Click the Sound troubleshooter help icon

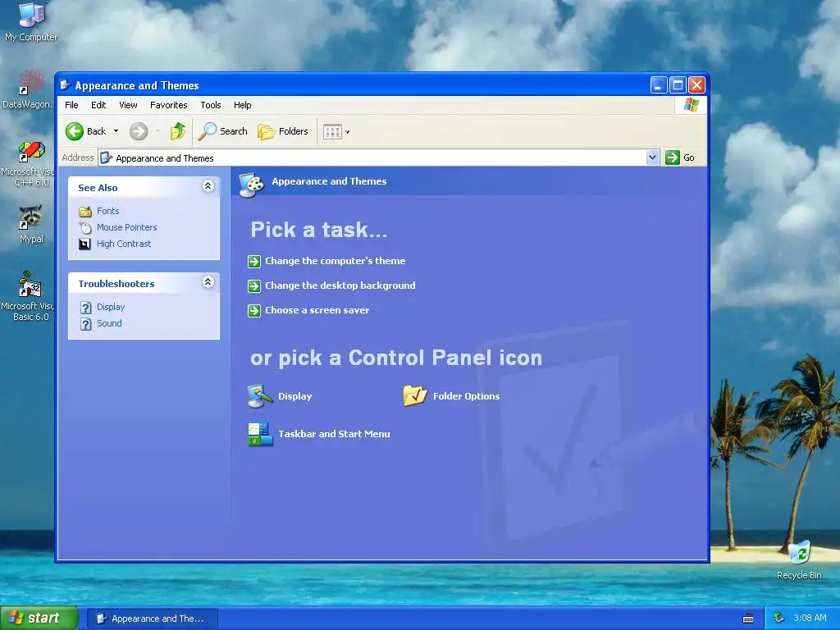[85, 324]
